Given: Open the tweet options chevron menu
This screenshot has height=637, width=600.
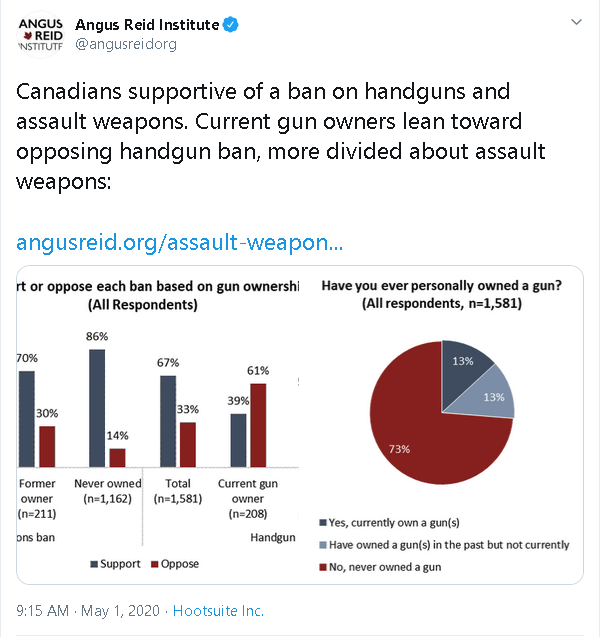Looking at the screenshot, I should [576, 22].
